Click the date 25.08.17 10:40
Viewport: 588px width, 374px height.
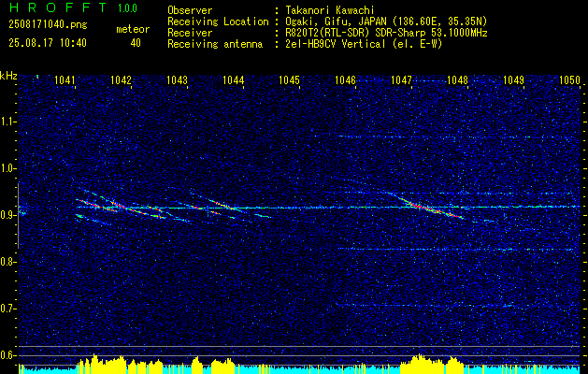48,43
